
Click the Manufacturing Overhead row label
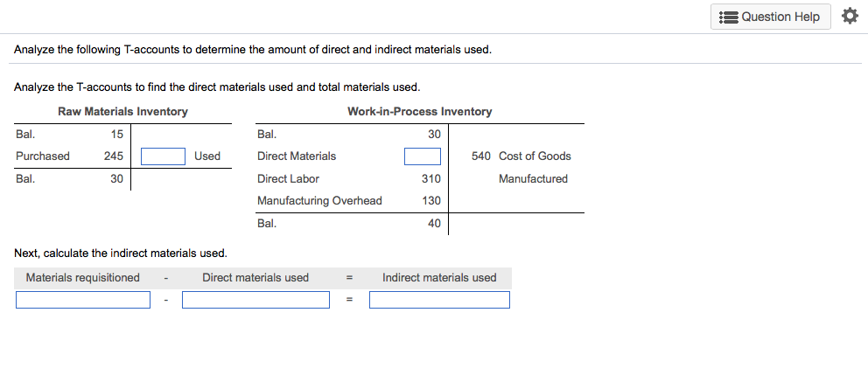tap(319, 201)
